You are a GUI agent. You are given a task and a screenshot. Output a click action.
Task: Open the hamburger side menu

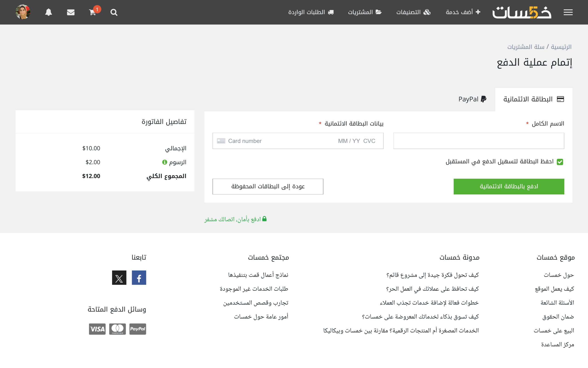tap(568, 12)
